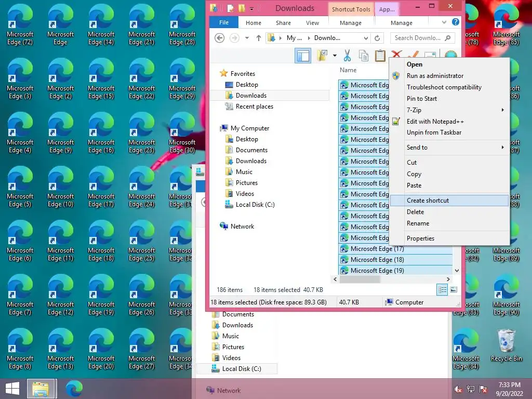Screen dimensions: 532x399
Task: Click the muted volume tray icon
Action: (x=458, y=389)
